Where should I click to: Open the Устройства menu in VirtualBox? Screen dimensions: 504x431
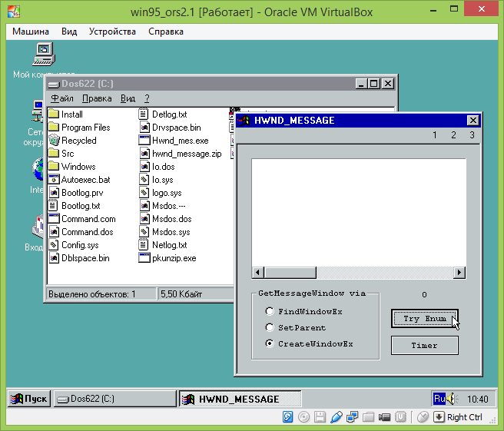[x=112, y=31]
